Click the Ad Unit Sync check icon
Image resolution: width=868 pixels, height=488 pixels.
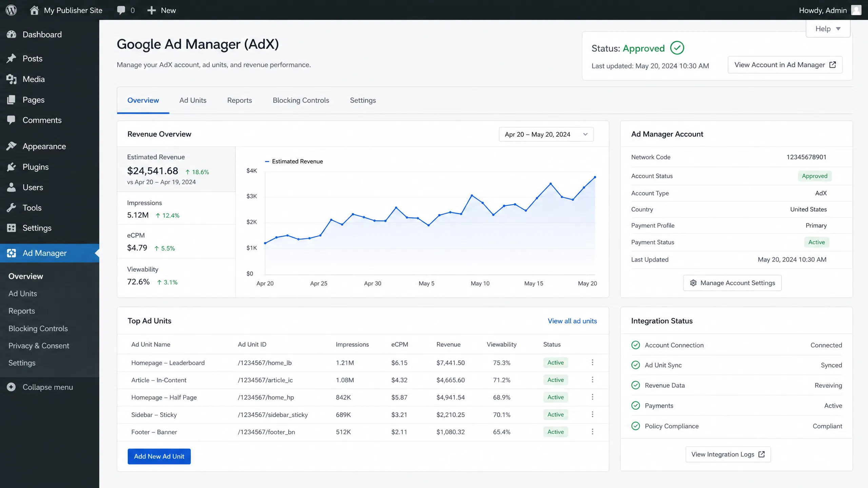(x=636, y=365)
